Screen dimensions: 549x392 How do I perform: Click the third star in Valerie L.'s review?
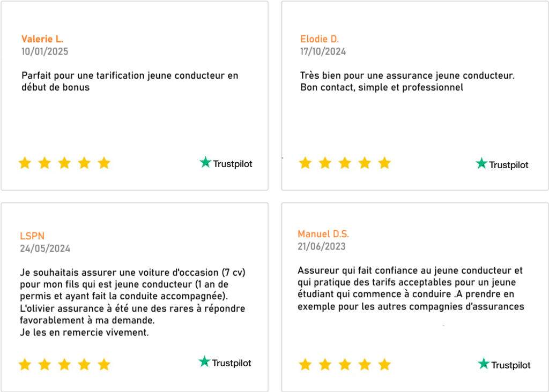point(64,163)
